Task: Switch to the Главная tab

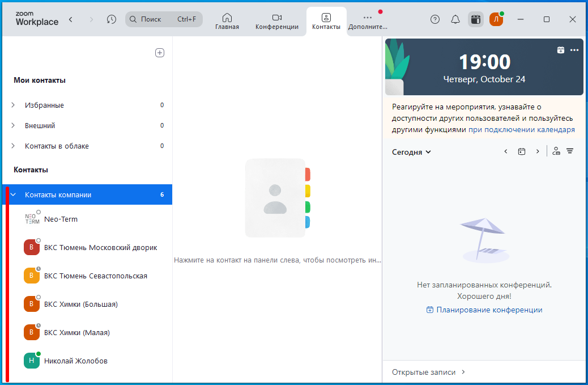Action: click(227, 22)
